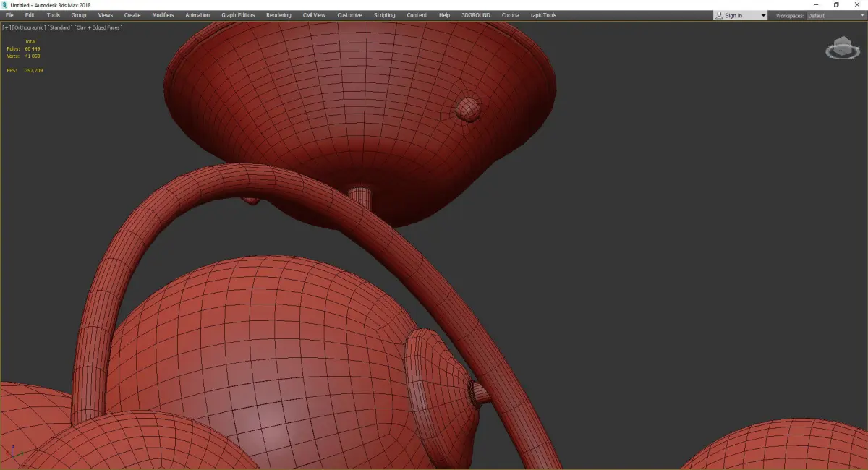Image resolution: width=868 pixels, height=470 pixels.
Task: Open the Corona menu
Action: click(511, 15)
